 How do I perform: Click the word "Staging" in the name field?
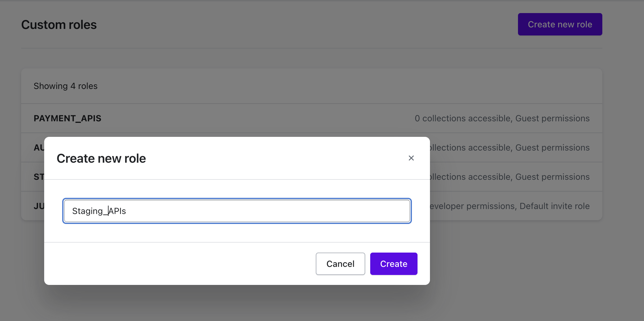click(87, 211)
